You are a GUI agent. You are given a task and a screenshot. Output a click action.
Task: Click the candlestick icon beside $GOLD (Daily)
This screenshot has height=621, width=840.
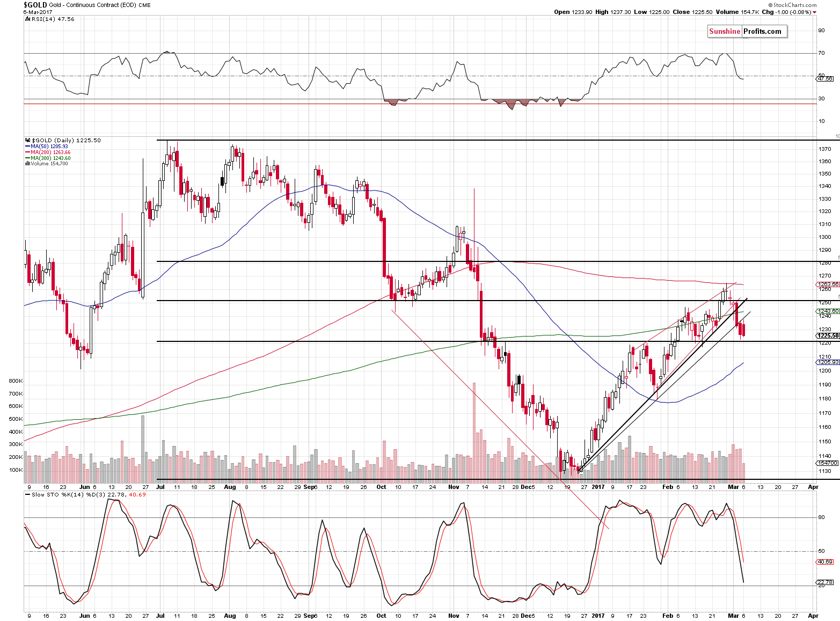[x=27, y=140]
